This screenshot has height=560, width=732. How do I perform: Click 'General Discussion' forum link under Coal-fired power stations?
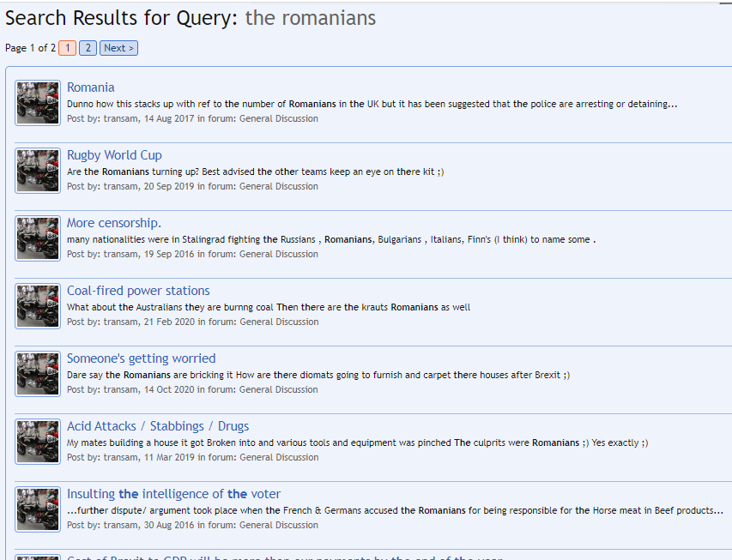(278, 322)
